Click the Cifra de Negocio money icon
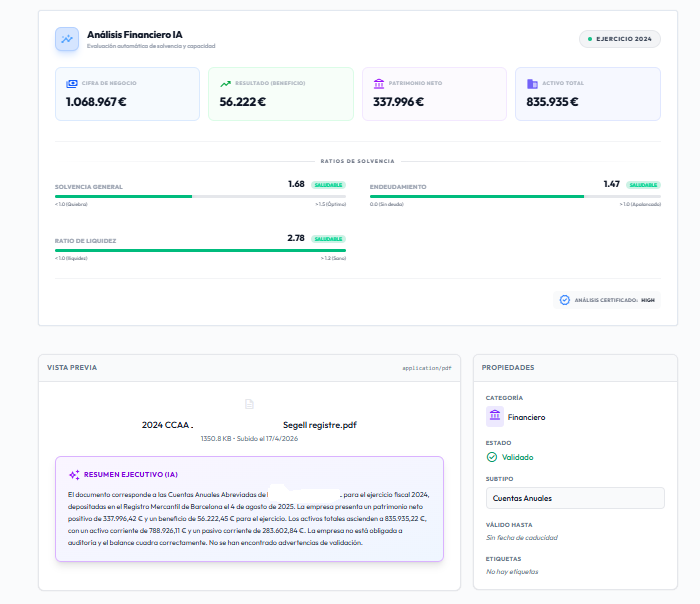This screenshot has width=700, height=604. 72,83
